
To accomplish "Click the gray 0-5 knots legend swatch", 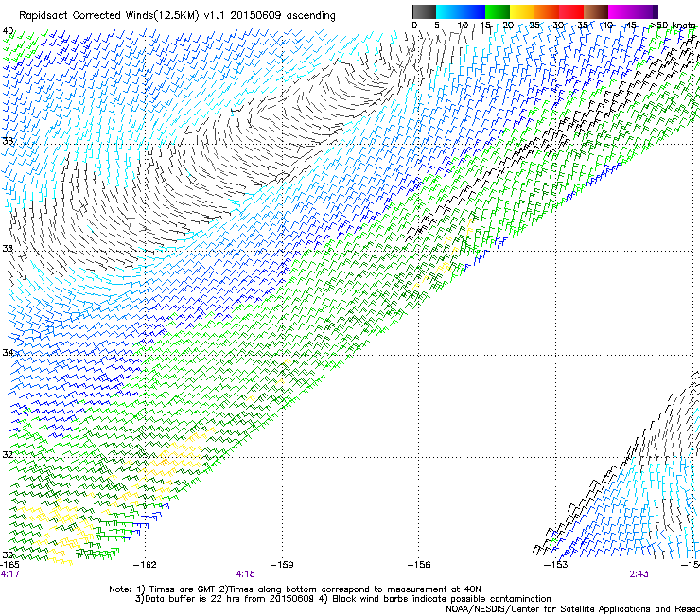I will [x=424, y=11].
